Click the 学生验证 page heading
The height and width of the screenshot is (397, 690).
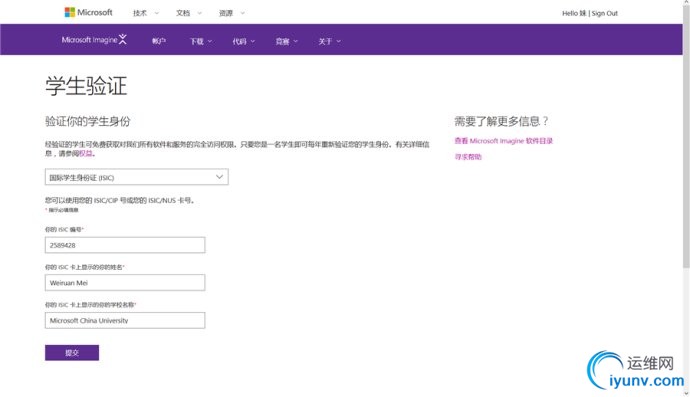86,85
